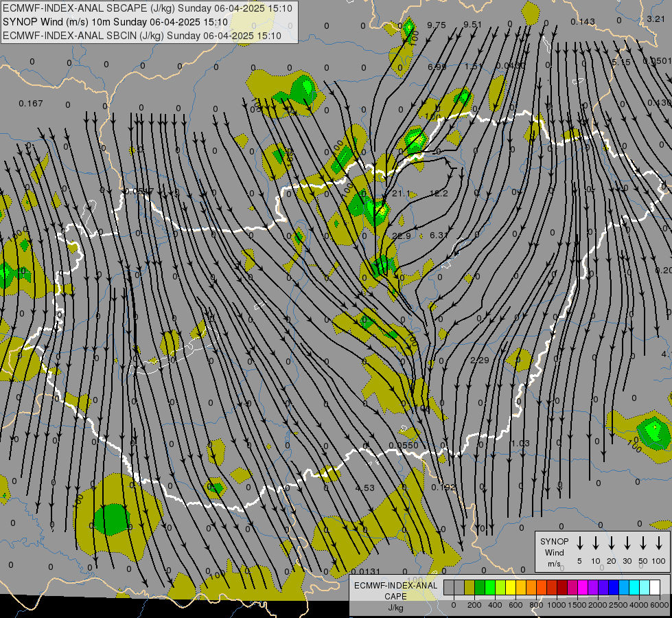The height and width of the screenshot is (618, 672).
Task: Select the pure blue swatch left of 2500
Action: click(614, 587)
